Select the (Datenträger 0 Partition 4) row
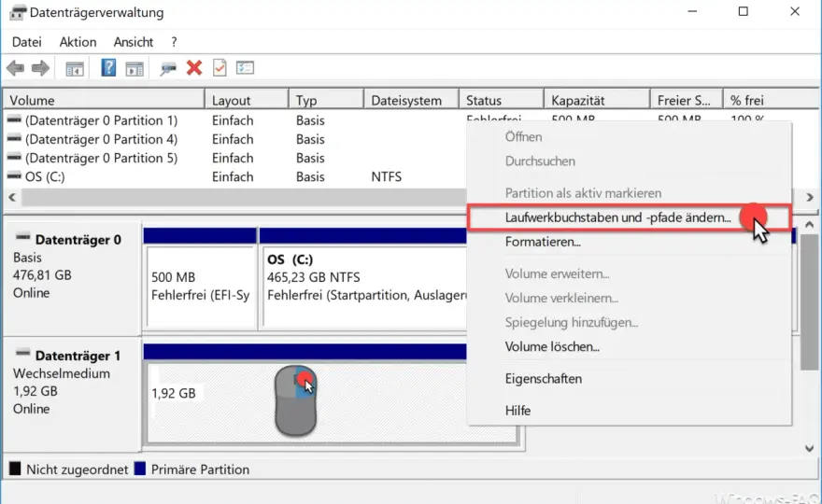Viewport: 822px width, 504px height. (101, 139)
